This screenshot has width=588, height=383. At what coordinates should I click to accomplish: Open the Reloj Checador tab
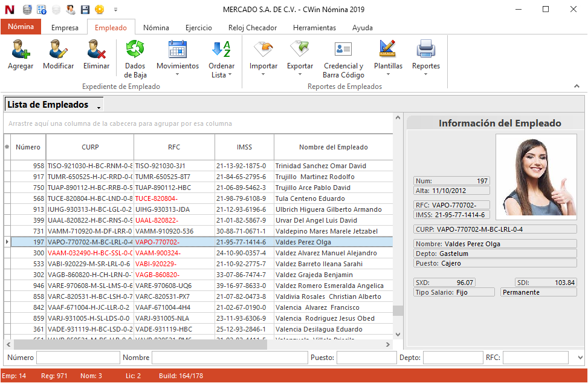pyautogui.click(x=253, y=28)
